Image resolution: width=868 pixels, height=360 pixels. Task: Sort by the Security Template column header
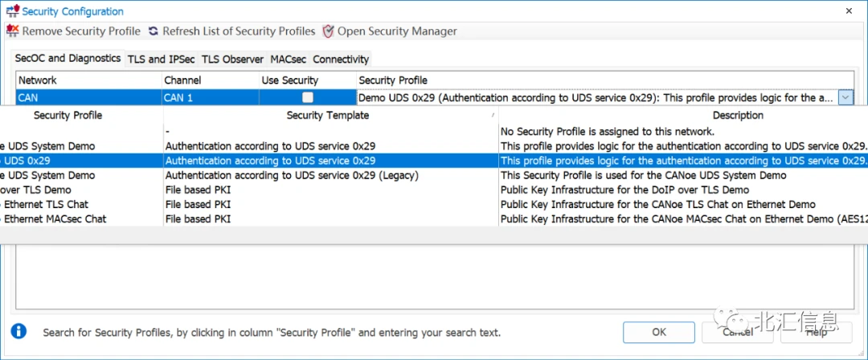(328, 116)
